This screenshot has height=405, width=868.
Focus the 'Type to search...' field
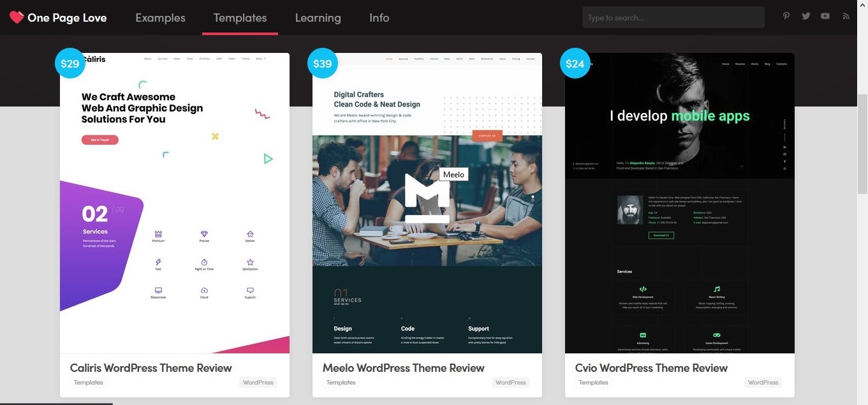[x=673, y=17]
